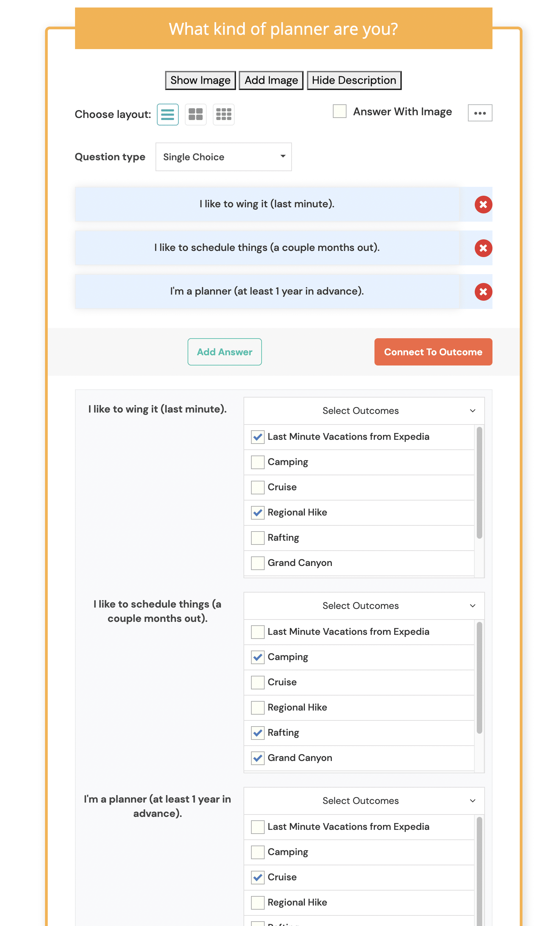This screenshot has width=560, height=926.
Task: Click the Add Answer button
Action: (x=224, y=352)
